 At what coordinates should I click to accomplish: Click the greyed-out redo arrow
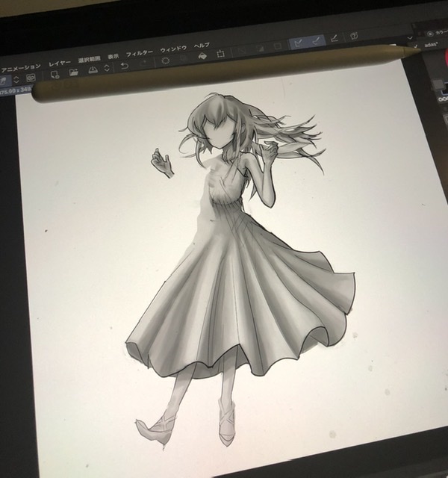pyautogui.click(x=143, y=63)
